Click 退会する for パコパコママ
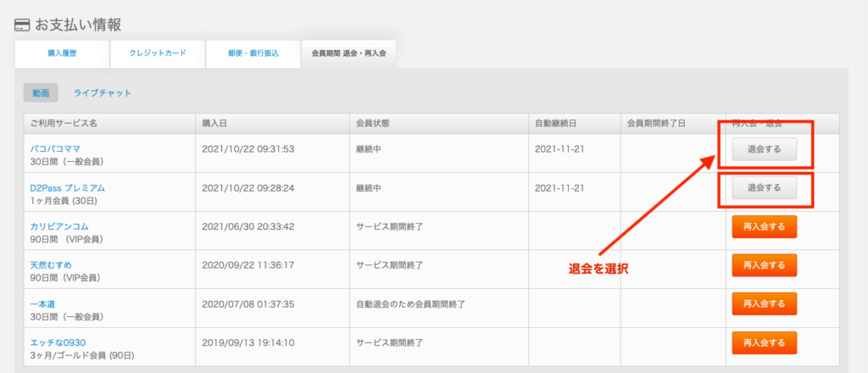 764,149
